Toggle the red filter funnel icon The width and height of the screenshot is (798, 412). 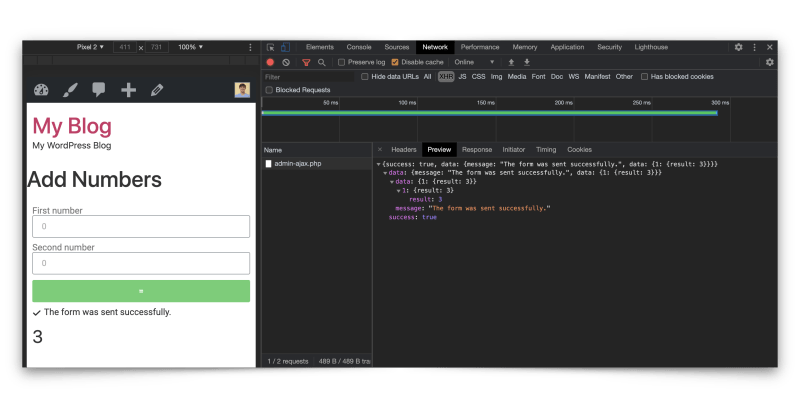[x=306, y=62]
